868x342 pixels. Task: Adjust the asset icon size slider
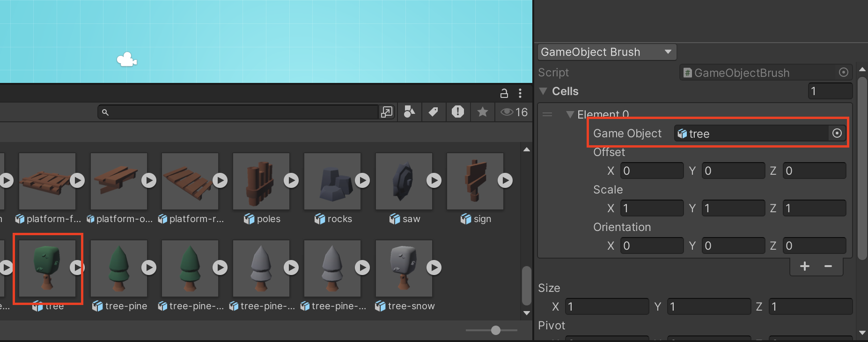(x=495, y=330)
